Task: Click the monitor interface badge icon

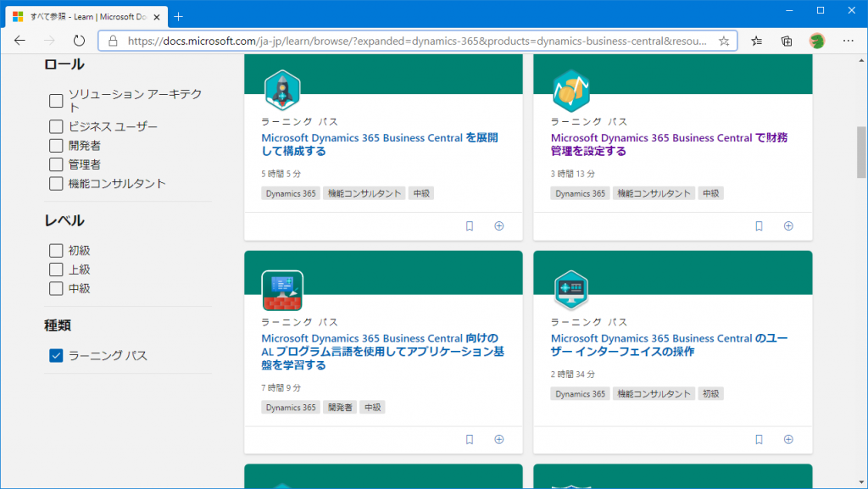Action: coord(571,290)
